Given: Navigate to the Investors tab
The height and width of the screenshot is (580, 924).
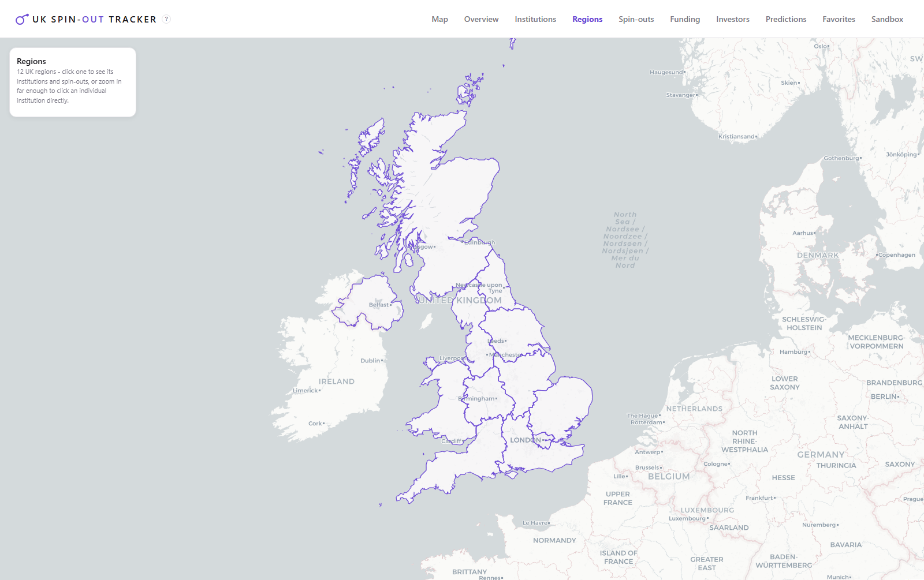Looking at the screenshot, I should 733,19.
